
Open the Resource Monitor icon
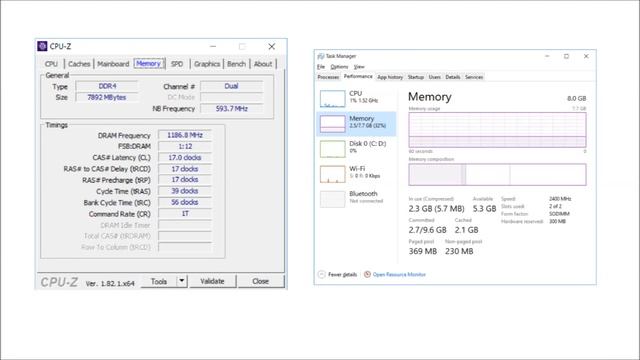367,274
